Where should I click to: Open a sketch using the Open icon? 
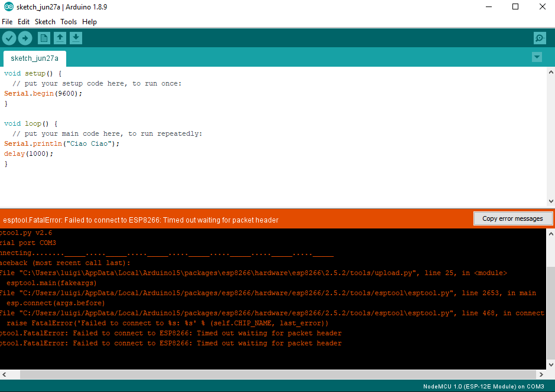click(x=60, y=38)
